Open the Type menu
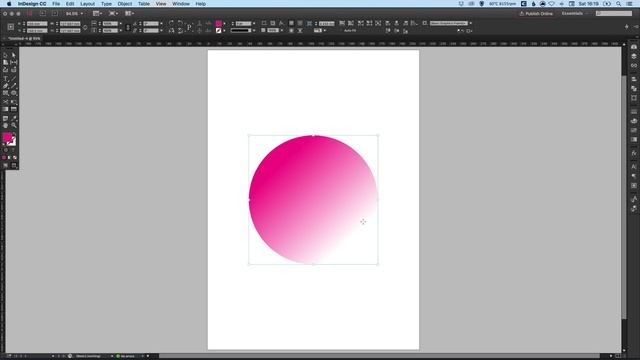This screenshot has height=360, width=640. tap(106, 4)
